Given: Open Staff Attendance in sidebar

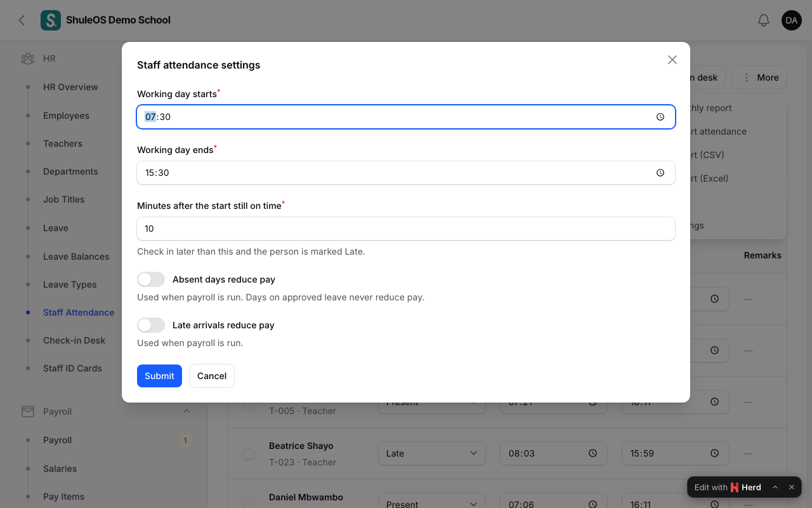Looking at the screenshot, I should click(79, 312).
